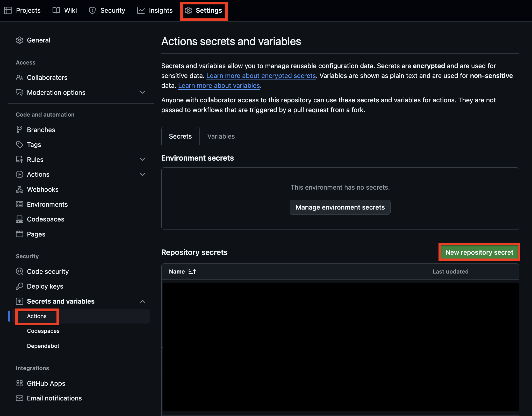Click New repository secret button
The image size is (532, 416).
(x=479, y=252)
